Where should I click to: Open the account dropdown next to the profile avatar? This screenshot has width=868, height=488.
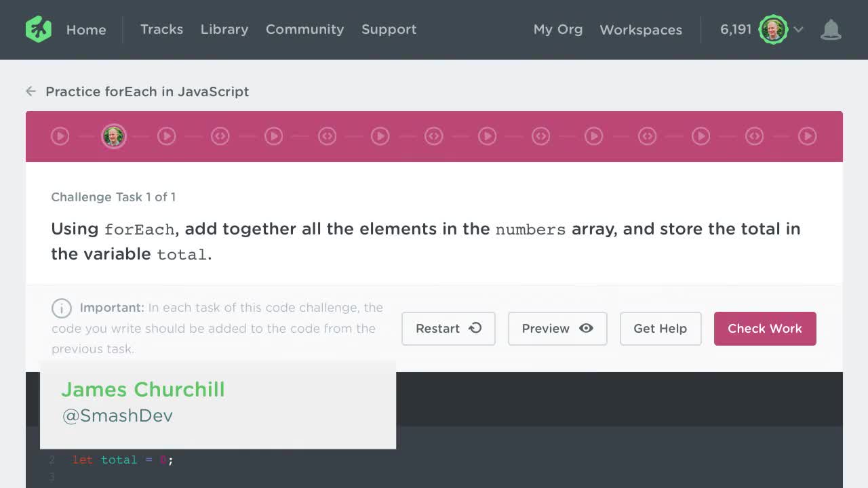798,30
